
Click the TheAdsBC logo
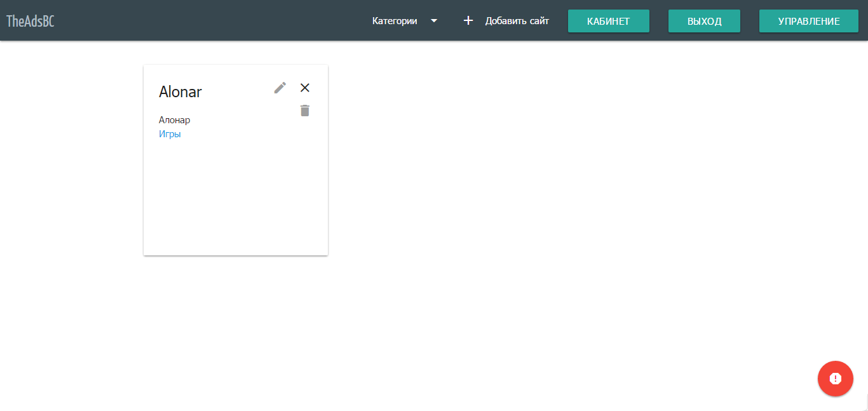(31, 21)
